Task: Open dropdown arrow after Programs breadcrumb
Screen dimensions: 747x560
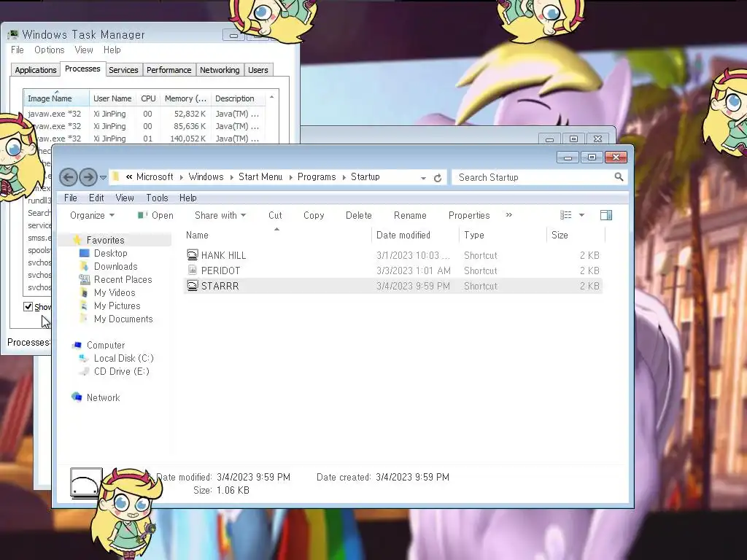Action: [344, 177]
